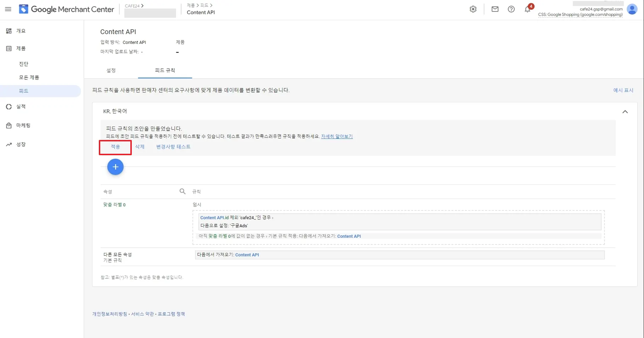Click the 예시 표시 link
This screenshot has width=644, height=338.
(x=623, y=90)
